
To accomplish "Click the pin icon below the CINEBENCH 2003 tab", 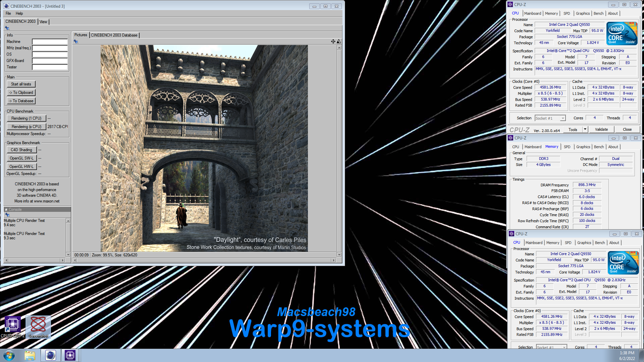I will click(7, 28).
